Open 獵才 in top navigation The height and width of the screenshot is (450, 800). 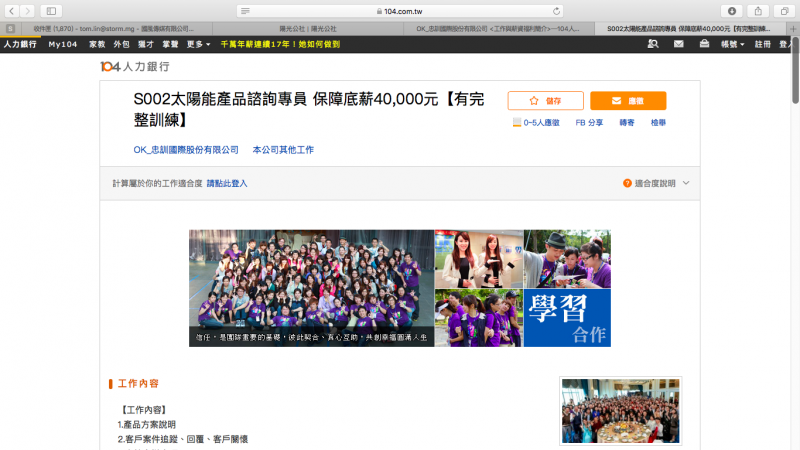tap(146, 44)
